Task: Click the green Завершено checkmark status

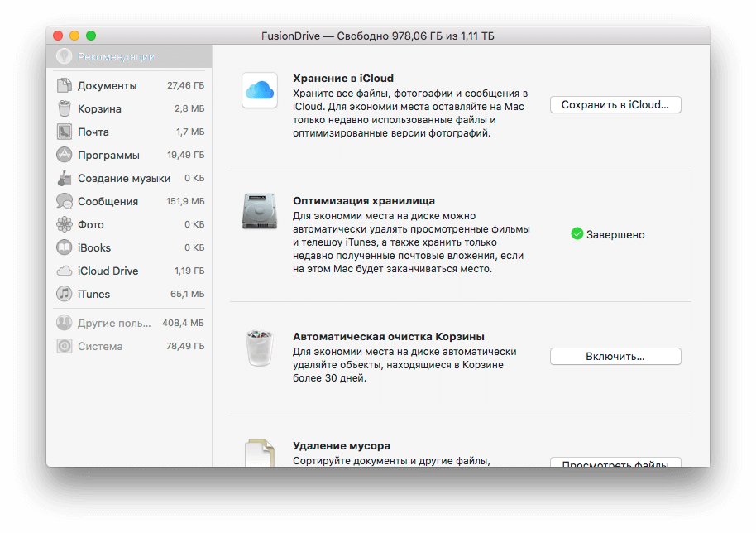Action: pyautogui.click(x=577, y=234)
